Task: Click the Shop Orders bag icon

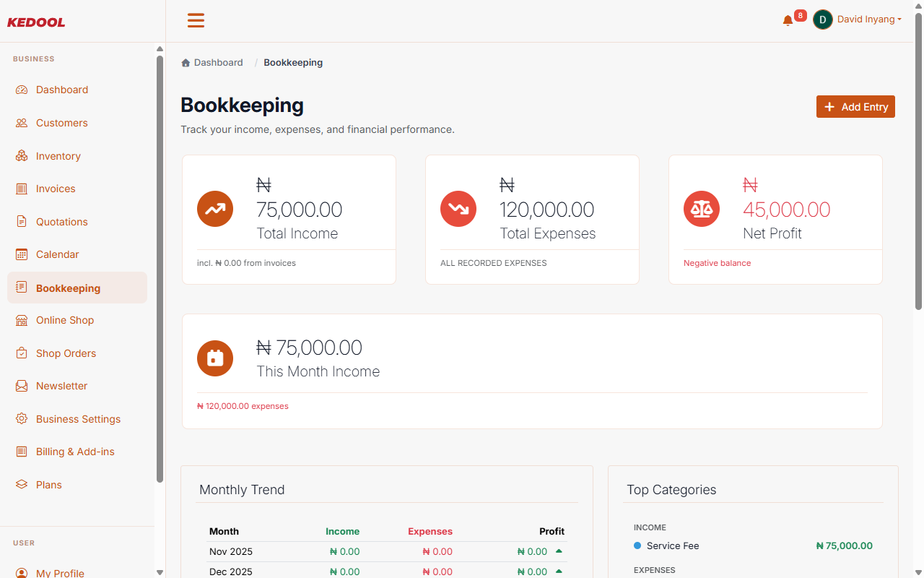Action: 22,353
